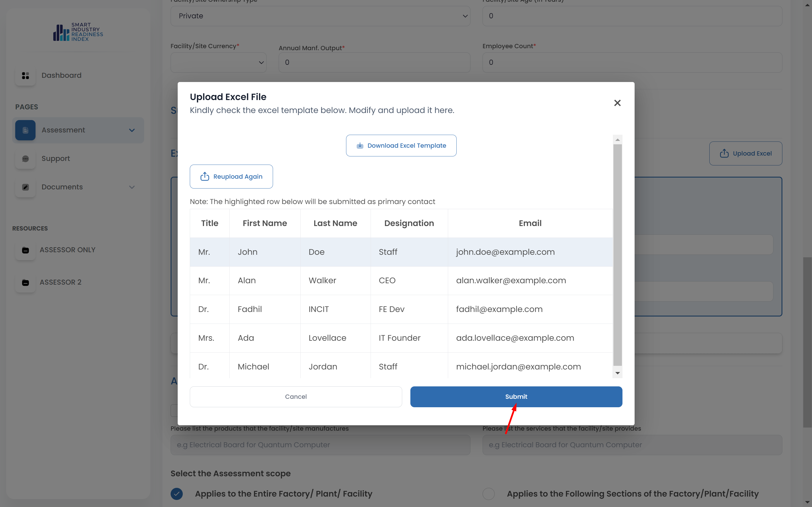Close the Upload Excel File dialog
This screenshot has width=812, height=507.
(617, 103)
